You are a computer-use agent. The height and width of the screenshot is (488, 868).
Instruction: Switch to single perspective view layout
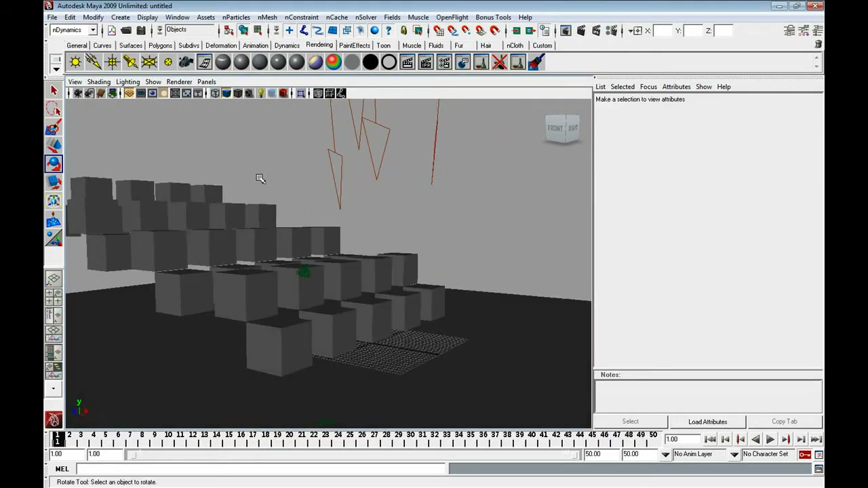pyautogui.click(x=54, y=279)
